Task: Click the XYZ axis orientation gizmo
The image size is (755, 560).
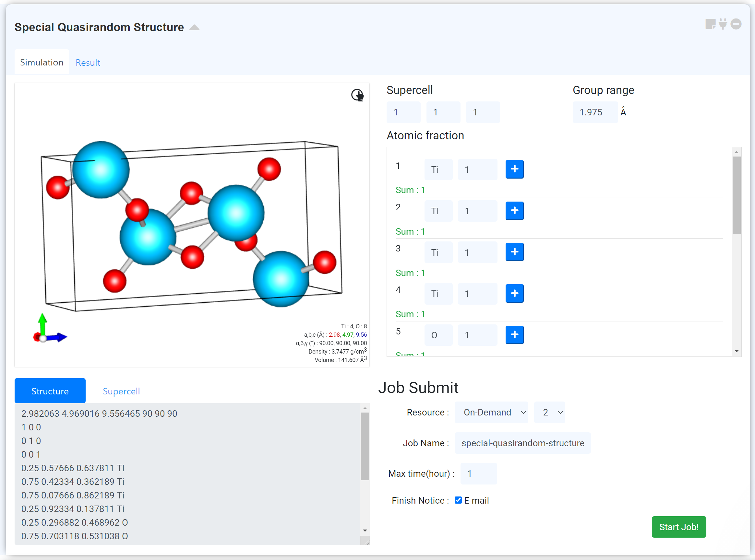Action: [47, 330]
